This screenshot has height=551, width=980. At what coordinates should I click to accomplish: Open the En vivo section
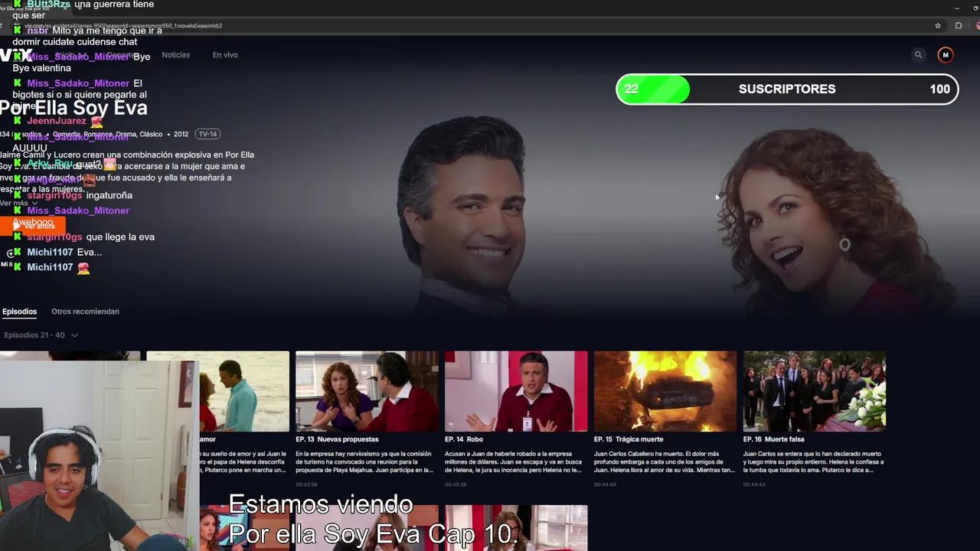225,55
